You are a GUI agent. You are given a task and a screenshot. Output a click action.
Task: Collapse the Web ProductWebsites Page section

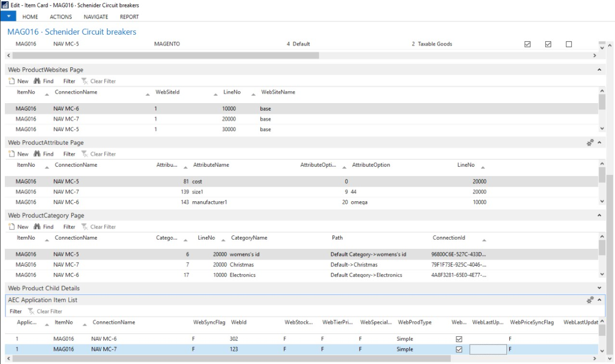click(599, 70)
